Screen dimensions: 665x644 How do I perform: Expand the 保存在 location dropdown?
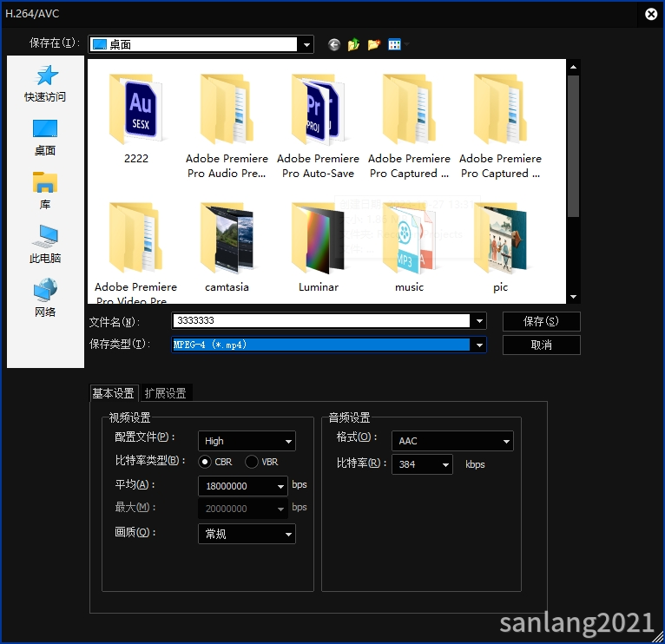click(306, 44)
